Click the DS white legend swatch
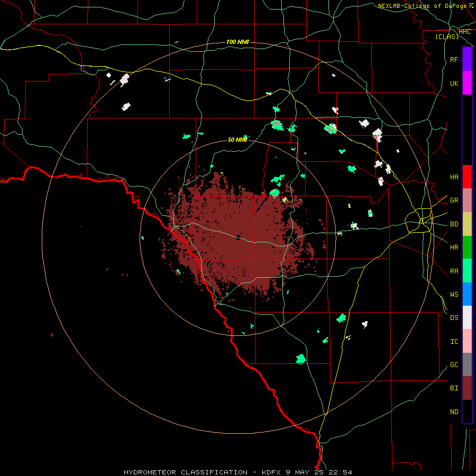The image size is (476, 476). [467, 317]
